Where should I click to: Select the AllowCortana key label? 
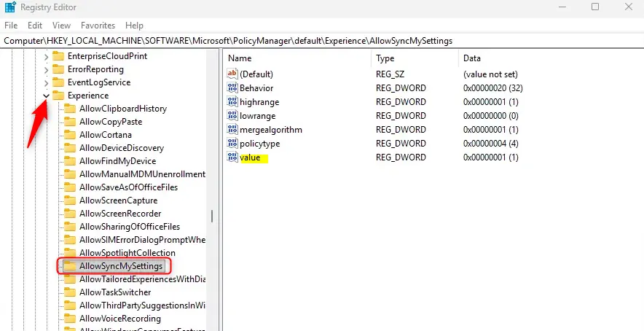(106, 135)
